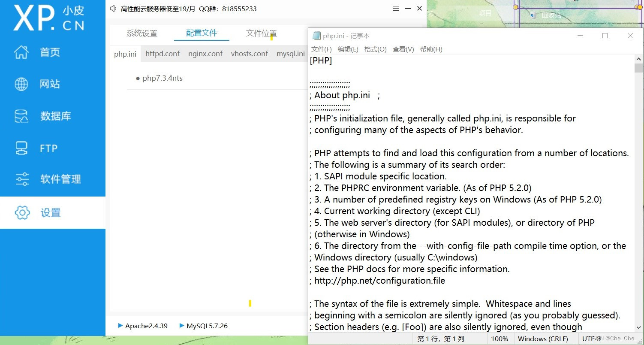Viewport: 644px width, 345px height.
Task: Click Notepad scrollbar up arrow
Action: pyautogui.click(x=639, y=59)
